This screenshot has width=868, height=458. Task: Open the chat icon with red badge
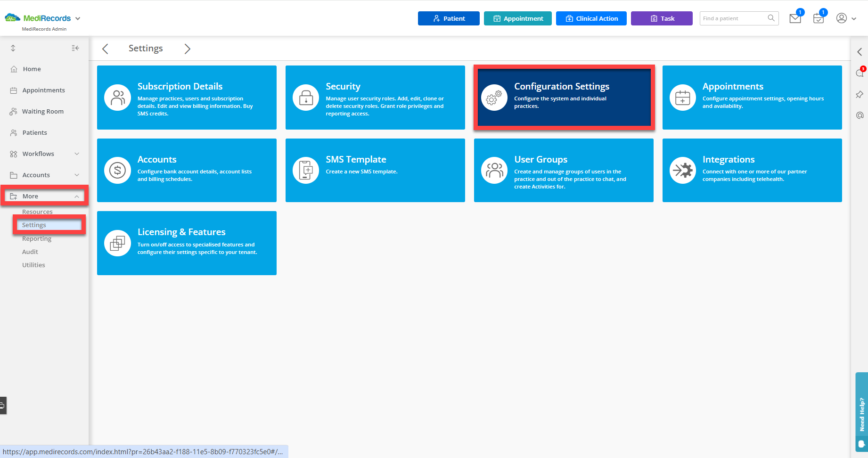tap(860, 73)
